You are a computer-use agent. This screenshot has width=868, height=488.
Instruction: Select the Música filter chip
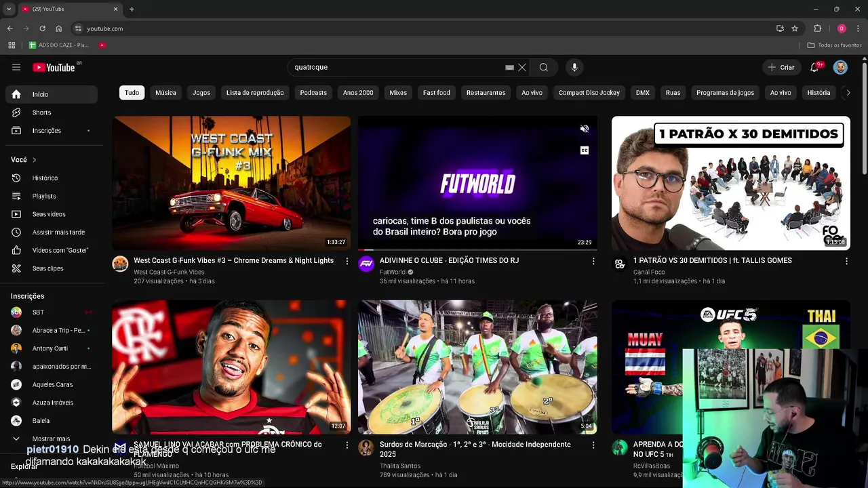click(165, 93)
